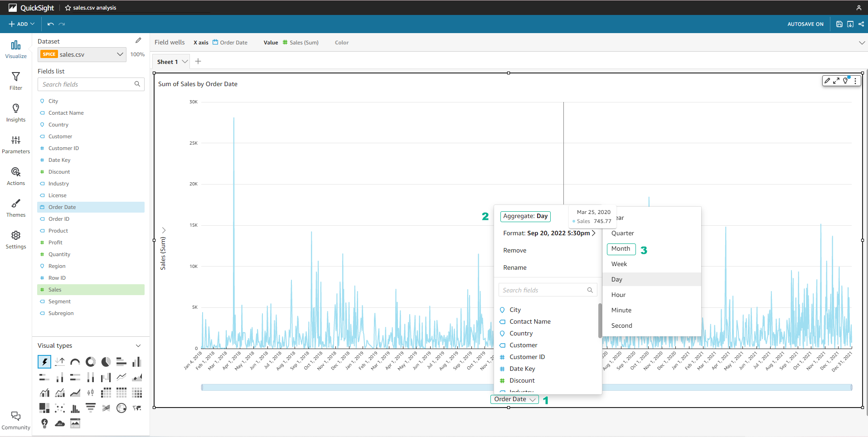
Task: Open the Settings panel
Action: [x=16, y=240]
